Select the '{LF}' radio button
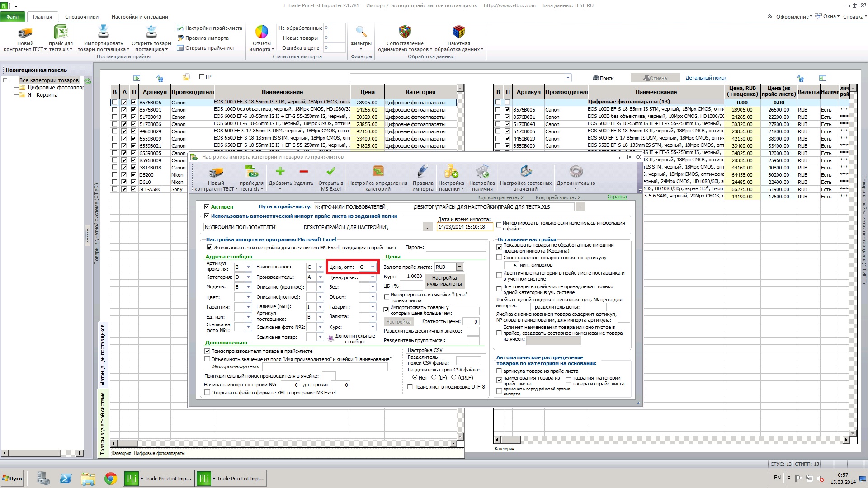Viewport: 868px width, 488px height. pyautogui.click(x=434, y=377)
